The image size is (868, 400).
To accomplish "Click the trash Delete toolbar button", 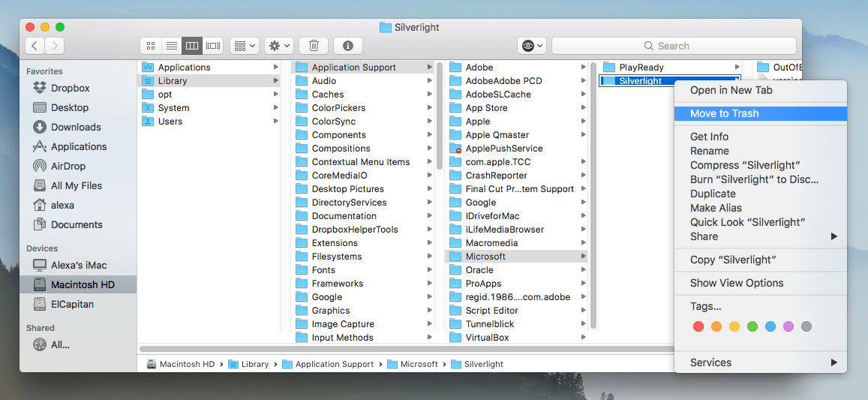I will pyautogui.click(x=314, y=46).
